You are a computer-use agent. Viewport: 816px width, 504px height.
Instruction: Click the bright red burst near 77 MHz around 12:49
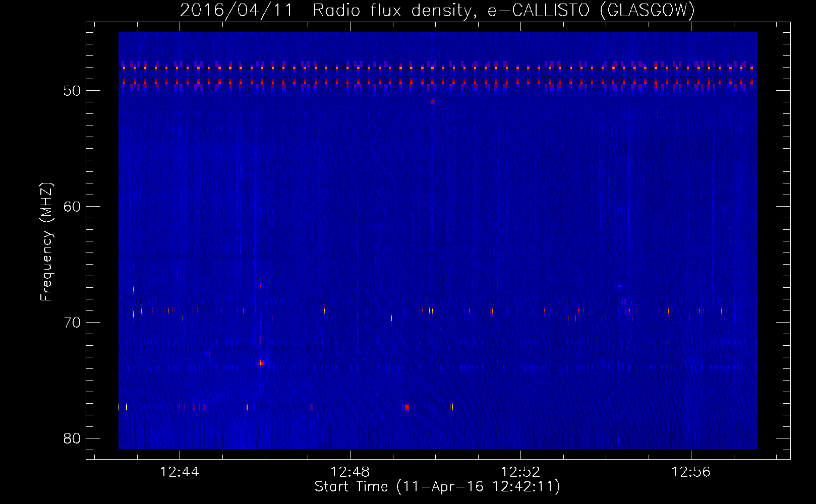(406, 407)
